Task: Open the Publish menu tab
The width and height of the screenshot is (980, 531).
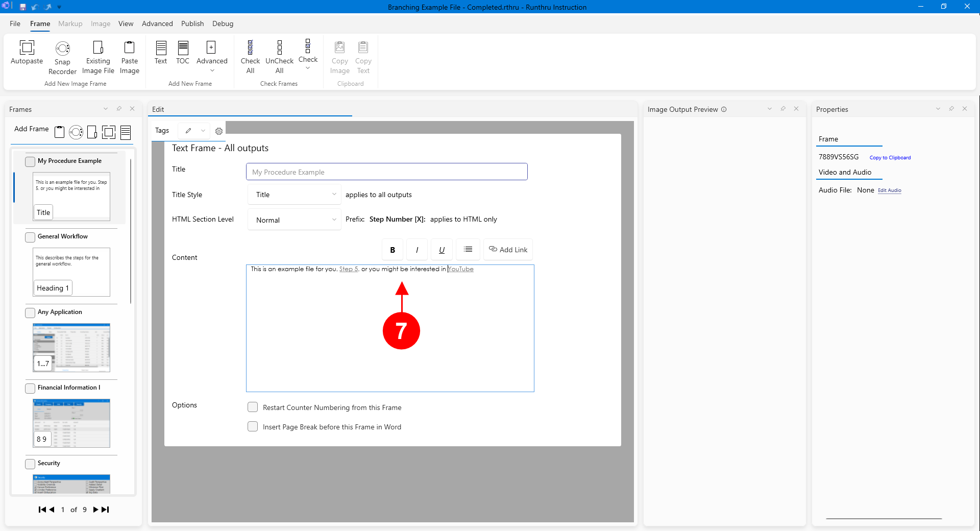Action: [x=192, y=23]
